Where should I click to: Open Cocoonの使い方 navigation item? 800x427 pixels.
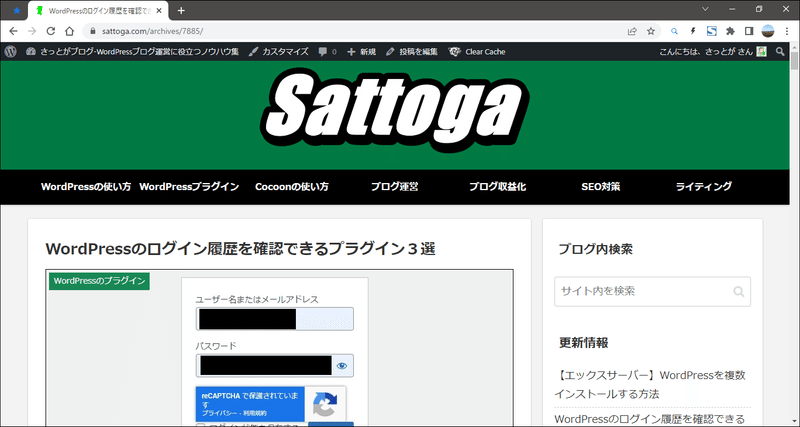292,187
